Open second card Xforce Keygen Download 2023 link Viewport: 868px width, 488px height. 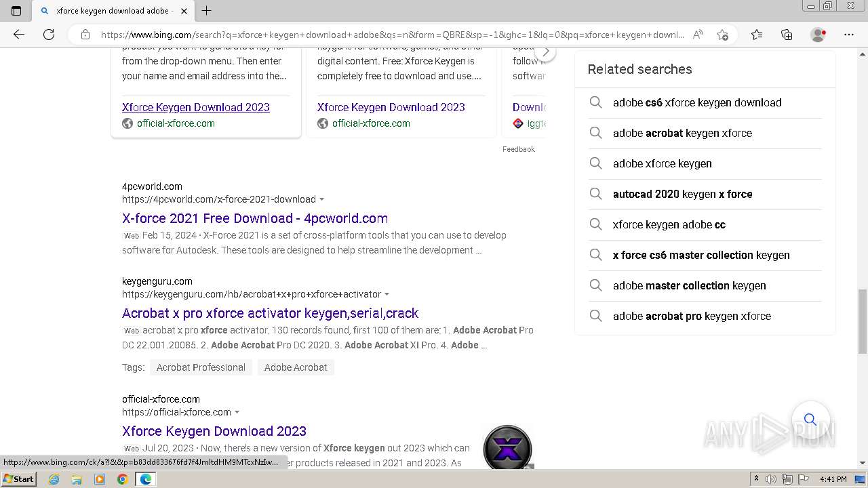pyautogui.click(x=391, y=107)
